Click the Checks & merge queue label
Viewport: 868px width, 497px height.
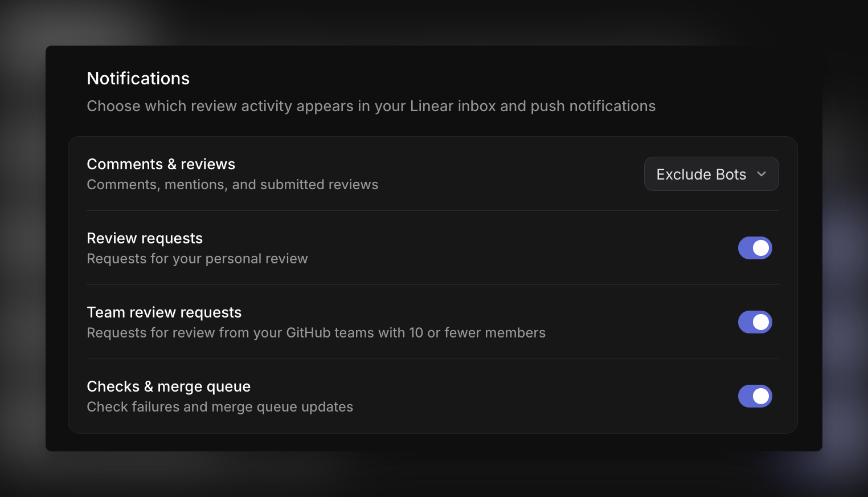[169, 386]
